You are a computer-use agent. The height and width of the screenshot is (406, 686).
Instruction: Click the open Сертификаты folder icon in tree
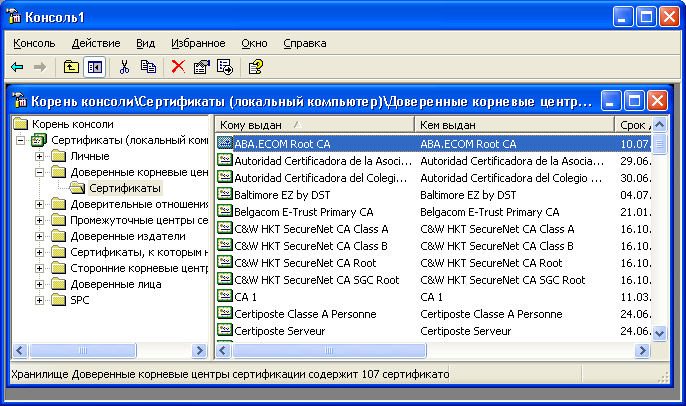coord(77,188)
